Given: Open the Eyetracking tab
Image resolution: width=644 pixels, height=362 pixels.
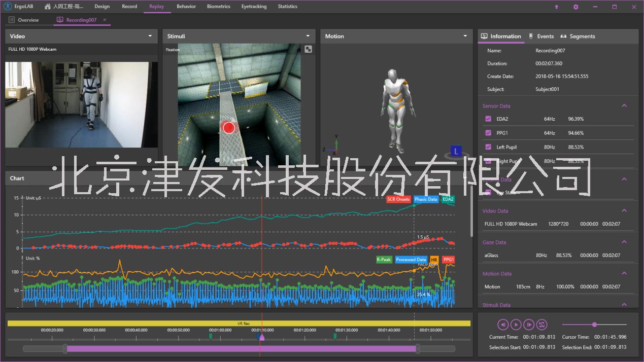Looking at the screenshot, I should [x=254, y=7].
